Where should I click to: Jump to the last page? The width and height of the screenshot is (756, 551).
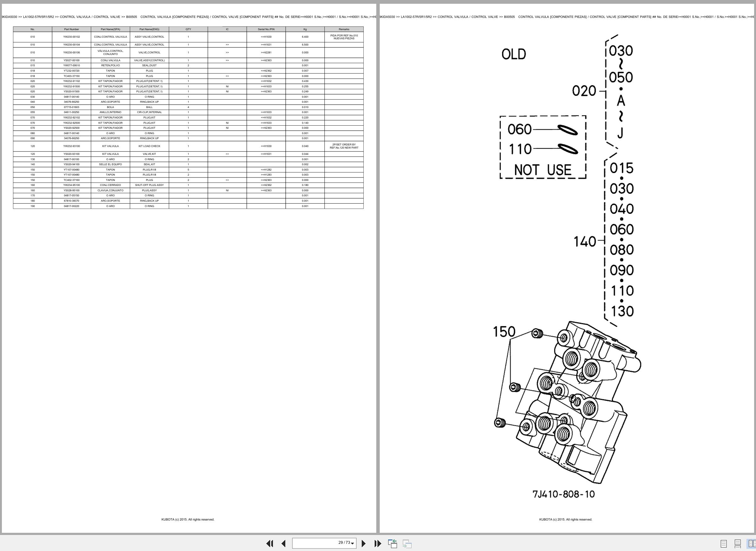click(x=378, y=543)
